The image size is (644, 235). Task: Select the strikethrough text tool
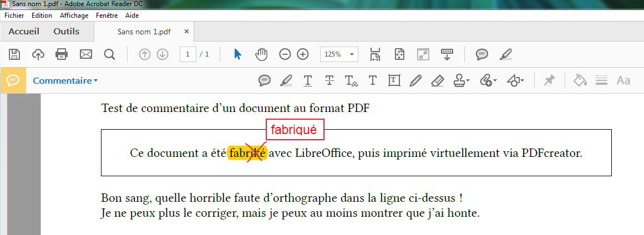[329, 80]
